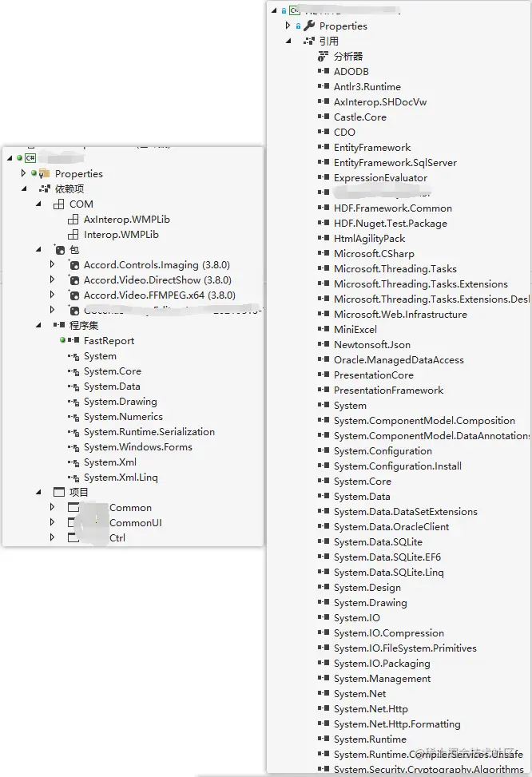Click the System.Data.SQLite reference icon
The height and width of the screenshot is (777, 532).
(x=324, y=541)
